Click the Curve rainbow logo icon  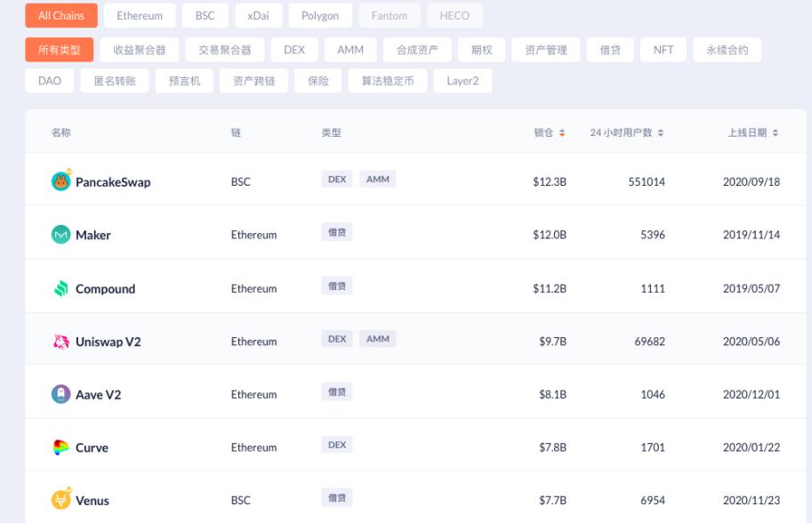pos(60,447)
